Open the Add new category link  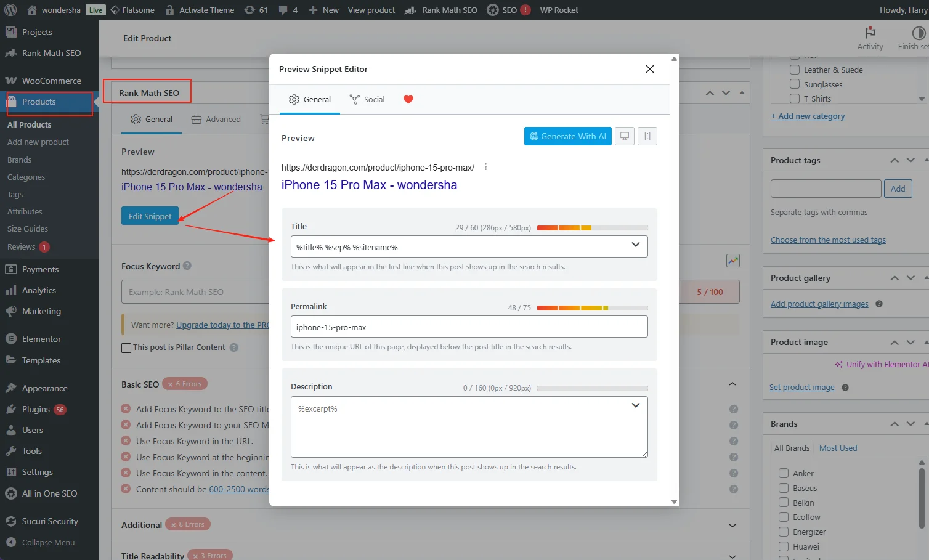(x=808, y=116)
